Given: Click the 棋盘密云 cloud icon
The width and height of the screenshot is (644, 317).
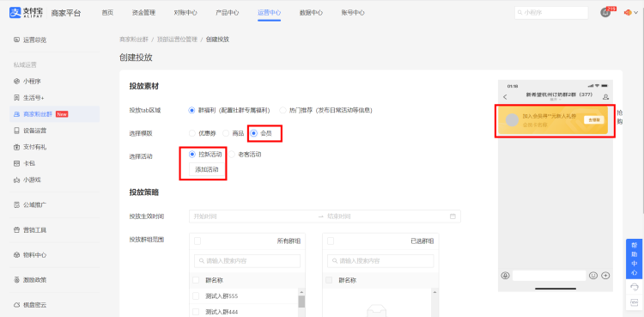Looking at the screenshot, I should tap(16, 305).
